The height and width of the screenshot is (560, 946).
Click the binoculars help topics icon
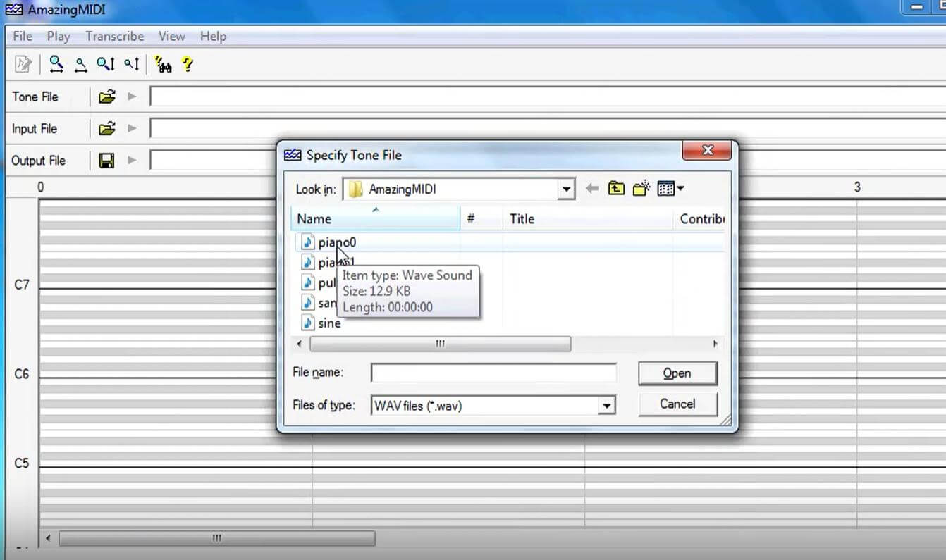click(x=164, y=65)
